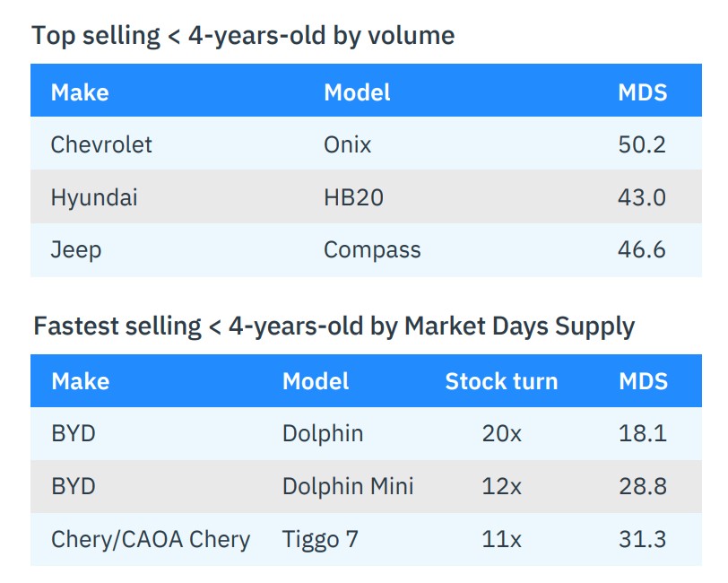Click the 50.2 MDS value

tap(642, 144)
